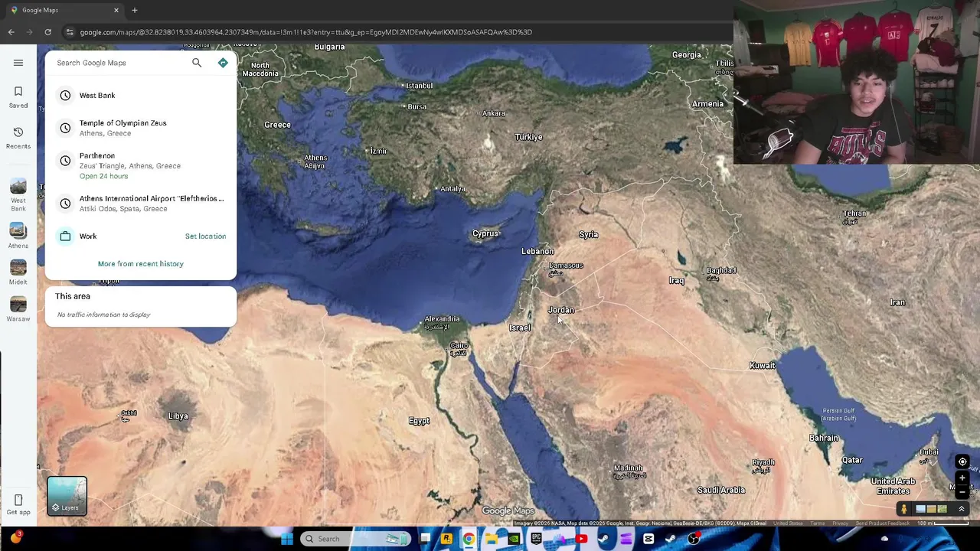The width and height of the screenshot is (980, 551).
Task: Toggle the Layers map type button
Action: (67, 496)
